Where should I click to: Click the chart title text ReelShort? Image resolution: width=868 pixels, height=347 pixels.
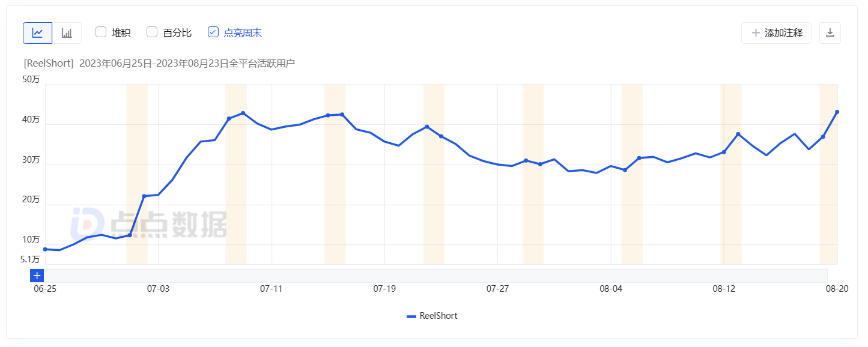(49, 64)
